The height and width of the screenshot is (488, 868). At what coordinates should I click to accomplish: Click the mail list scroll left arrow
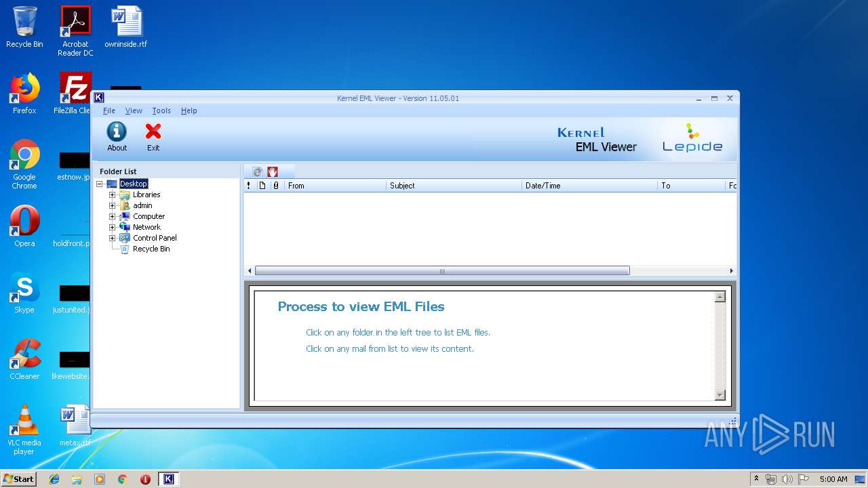point(250,270)
